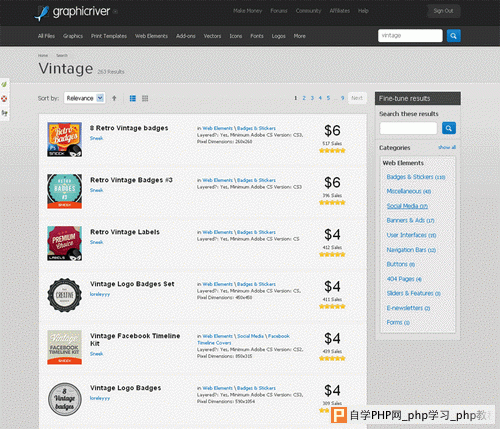Open the Vectors menu

tap(212, 36)
